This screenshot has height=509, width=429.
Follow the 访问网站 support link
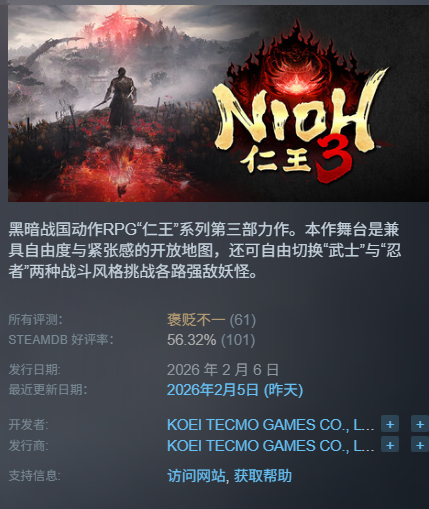[x=196, y=476]
